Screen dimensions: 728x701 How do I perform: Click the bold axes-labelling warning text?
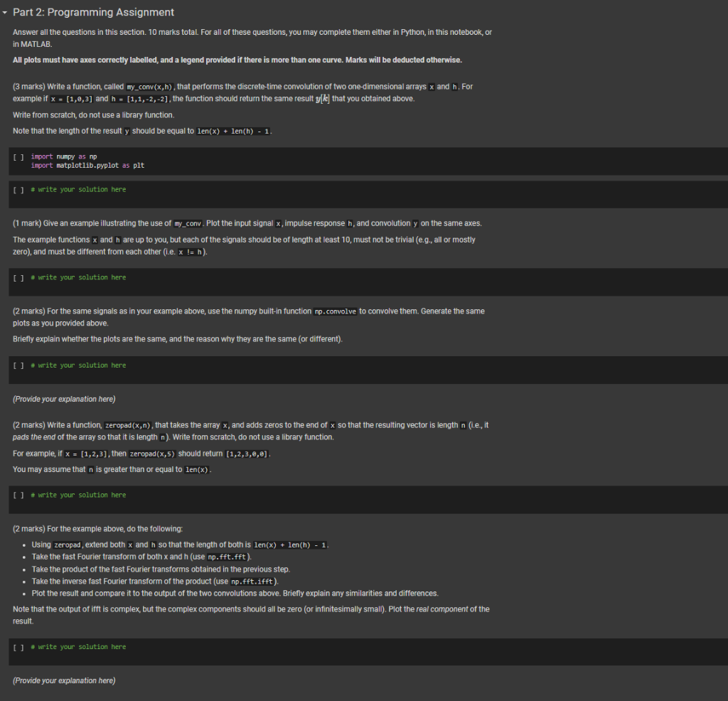point(237,60)
